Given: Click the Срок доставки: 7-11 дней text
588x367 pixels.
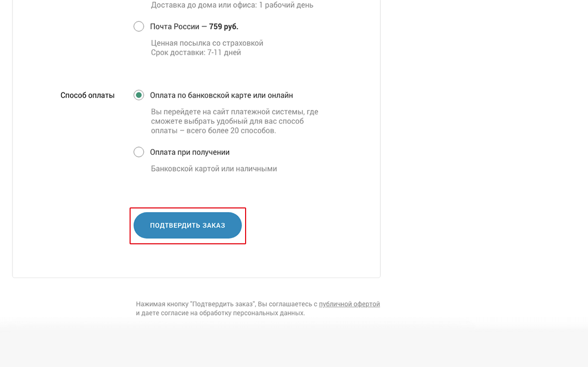Looking at the screenshot, I should (196, 53).
